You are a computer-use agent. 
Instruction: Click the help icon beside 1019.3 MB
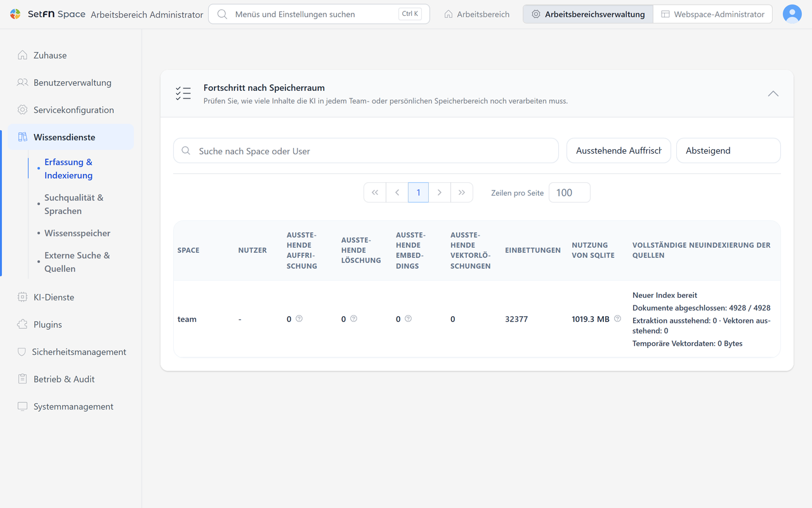click(618, 319)
